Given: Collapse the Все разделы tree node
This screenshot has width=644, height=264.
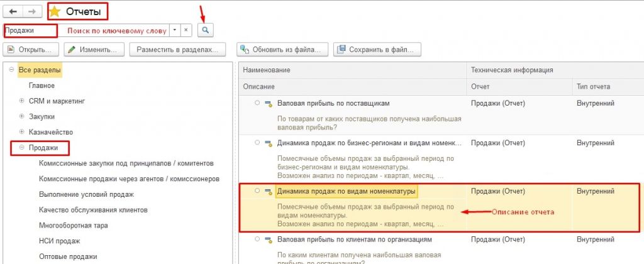Looking at the screenshot, I should pyautogui.click(x=11, y=70).
